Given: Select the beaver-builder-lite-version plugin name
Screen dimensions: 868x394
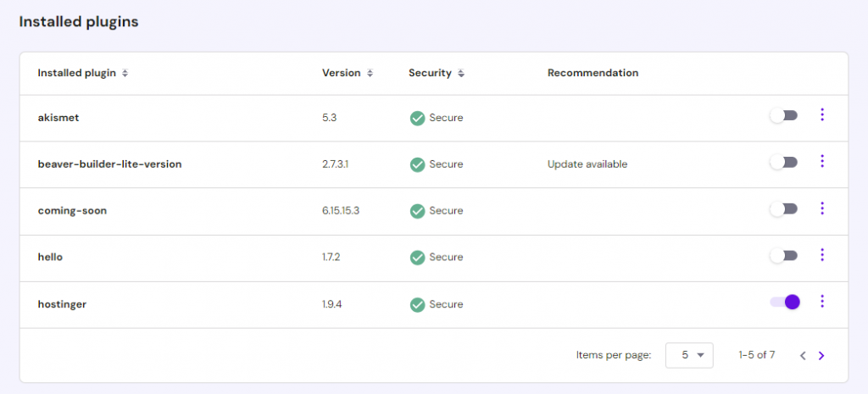Looking at the screenshot, I should click(x=109, y=164).
